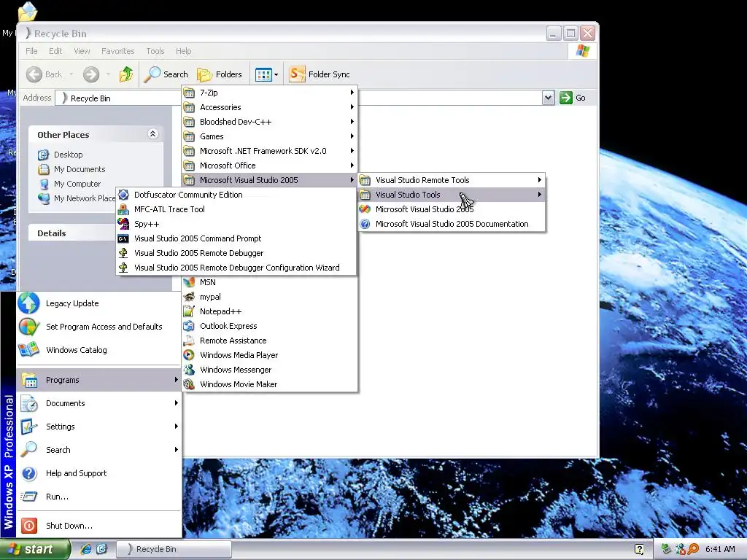This screenshot has width=747, height=560.
Task: Select Visual Studio Tools folder entry
Action: pyautogui.click(x=451, y=195)
